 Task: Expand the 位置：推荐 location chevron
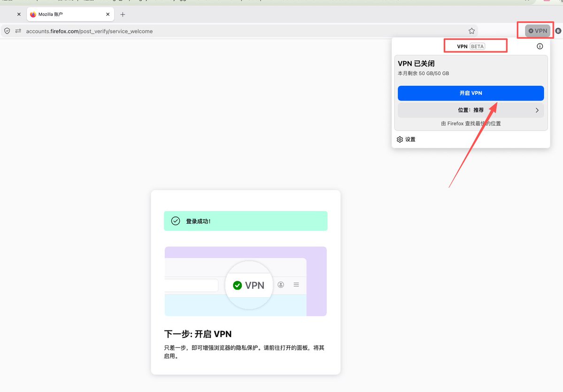point(537,110)
